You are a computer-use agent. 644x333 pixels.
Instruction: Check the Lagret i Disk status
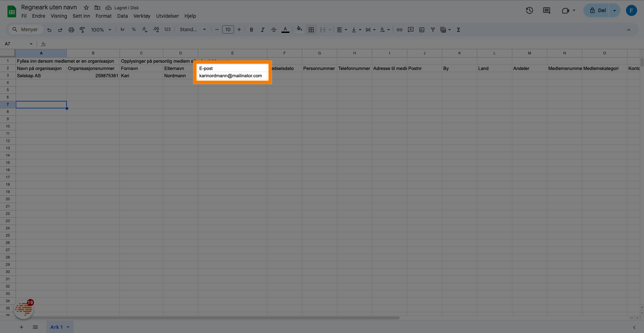[122, 8]
